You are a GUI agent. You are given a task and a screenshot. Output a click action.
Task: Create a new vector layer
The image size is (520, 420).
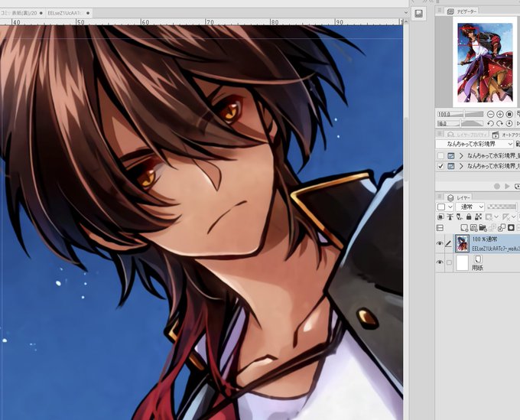point(473,227)
